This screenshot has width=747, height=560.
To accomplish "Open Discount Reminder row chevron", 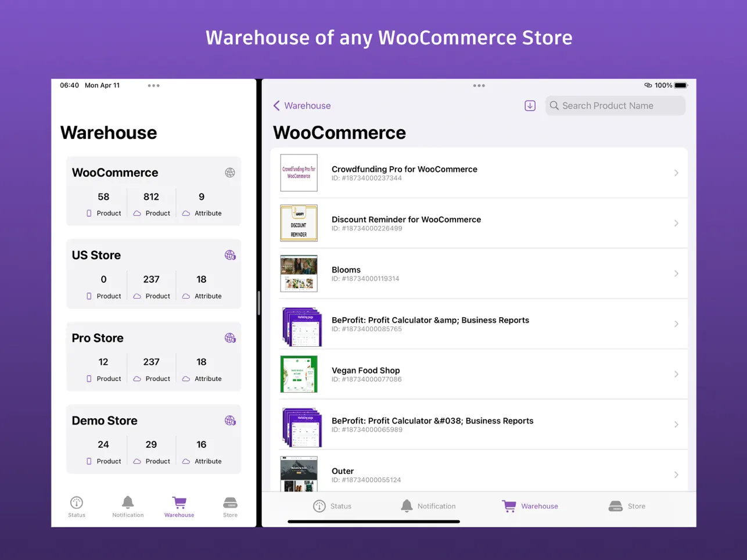I will coord(676,223).
